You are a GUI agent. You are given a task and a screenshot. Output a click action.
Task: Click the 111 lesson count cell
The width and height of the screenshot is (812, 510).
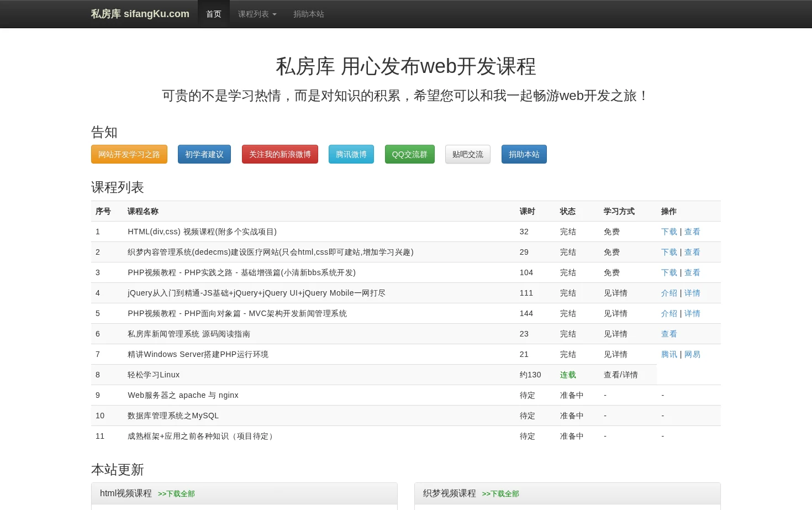(x=526, y=293)
